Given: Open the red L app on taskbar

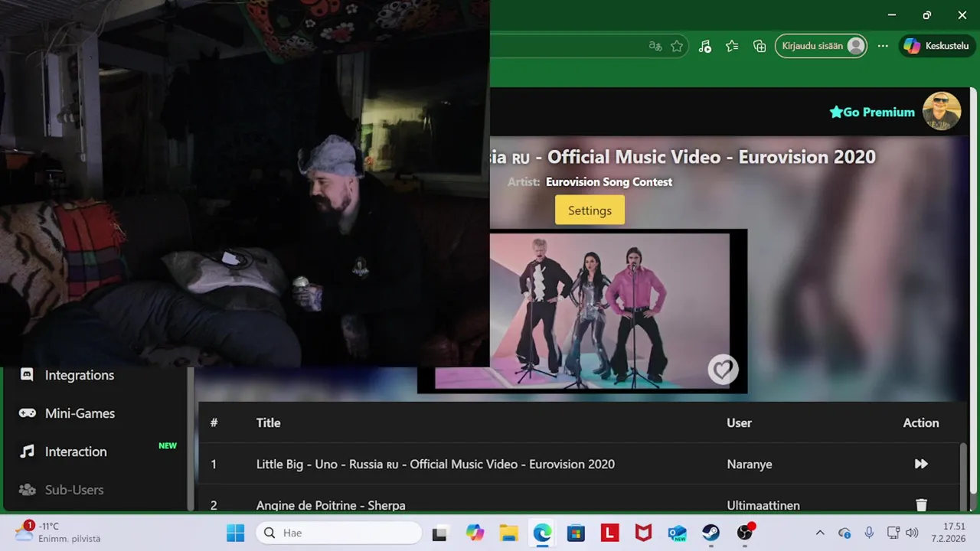Looking at the screenshot, I should [609, 533].
